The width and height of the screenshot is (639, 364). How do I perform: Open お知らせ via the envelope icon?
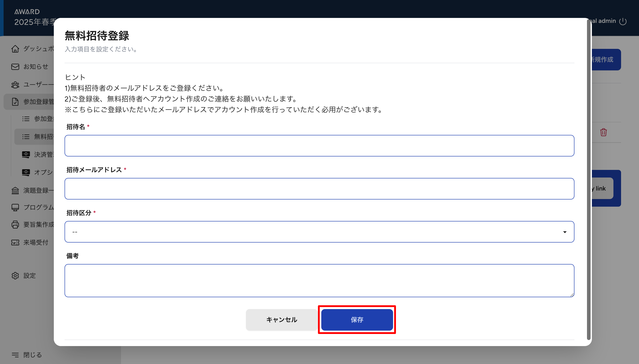point(15,67)
